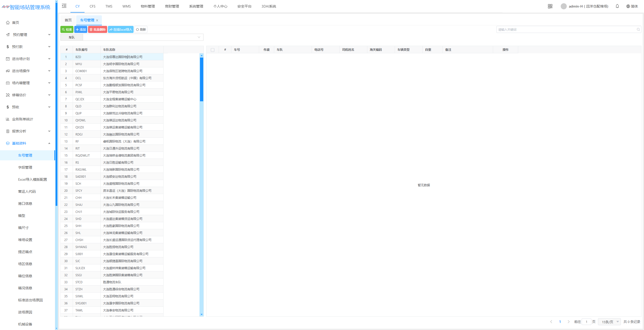644x330 pixels.
Task: Toggle the select-all checkbox in table header
Action: (x=213, y=50)
